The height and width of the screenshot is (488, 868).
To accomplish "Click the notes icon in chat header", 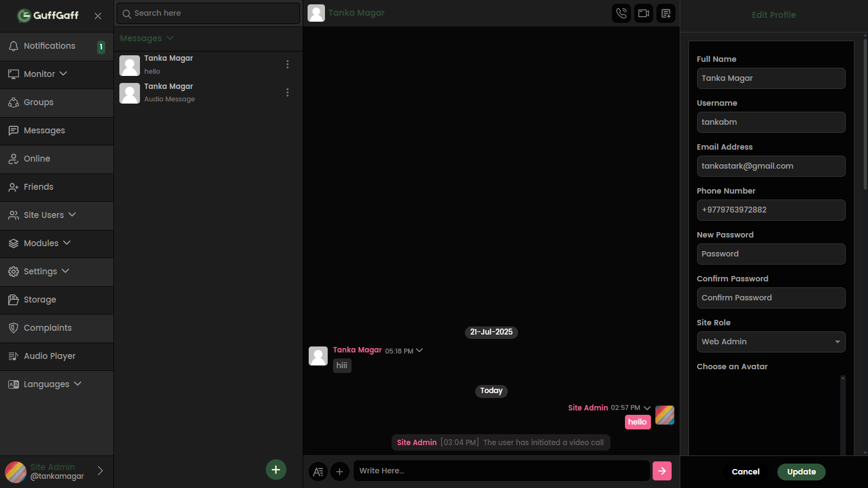I will pyautogui.click(x=666, y=14).
